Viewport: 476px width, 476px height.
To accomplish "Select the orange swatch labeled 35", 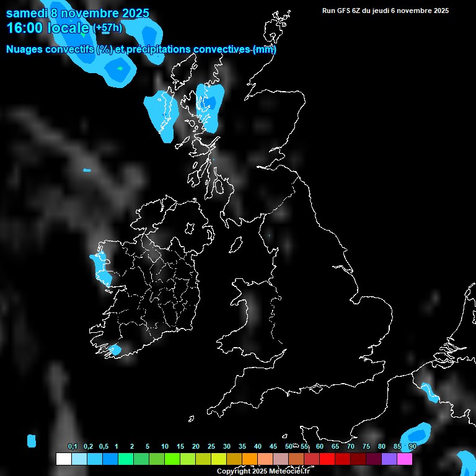I will point(250,459).
